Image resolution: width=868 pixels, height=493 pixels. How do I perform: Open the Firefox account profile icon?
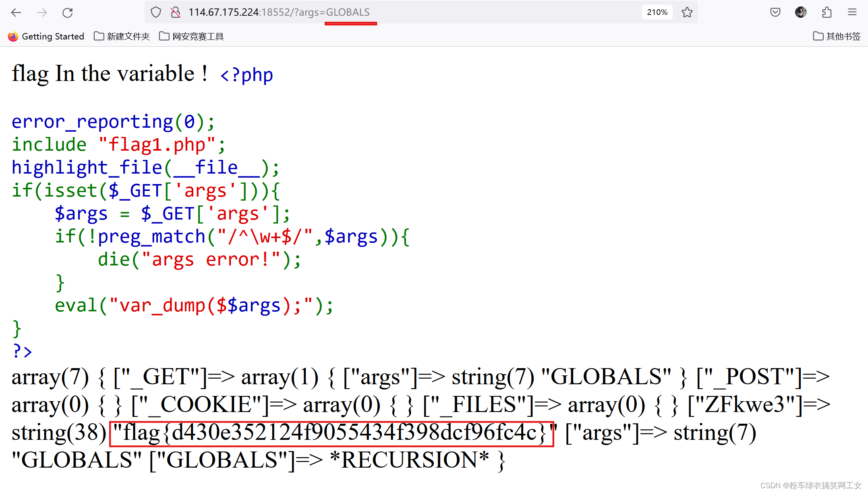(x=801, y=12)
